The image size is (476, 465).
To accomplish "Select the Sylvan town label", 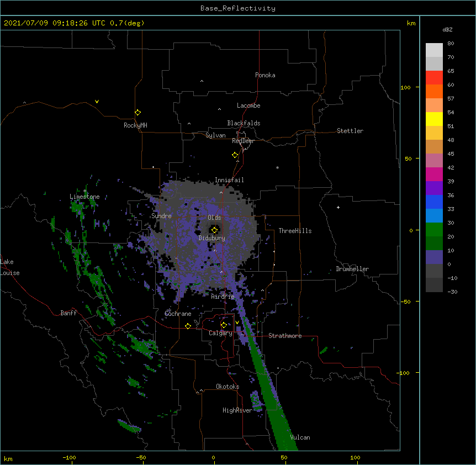I will [215, 135].
